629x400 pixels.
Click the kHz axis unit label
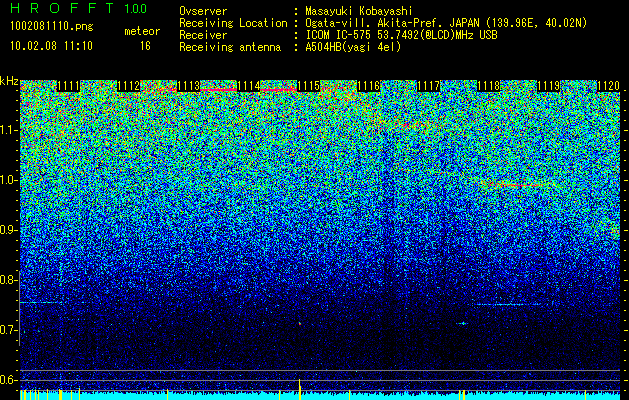[x=9, y=81]
